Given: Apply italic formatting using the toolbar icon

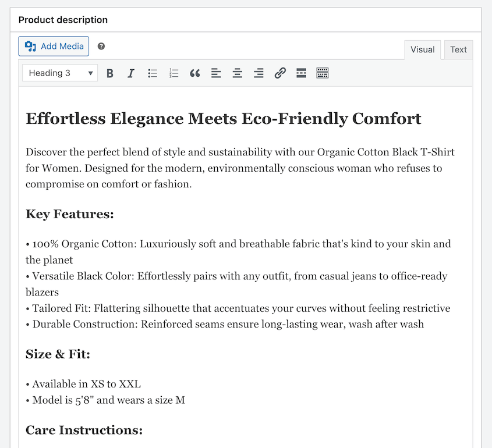Looking at the screenshot, I should click(x=131, y=73).
